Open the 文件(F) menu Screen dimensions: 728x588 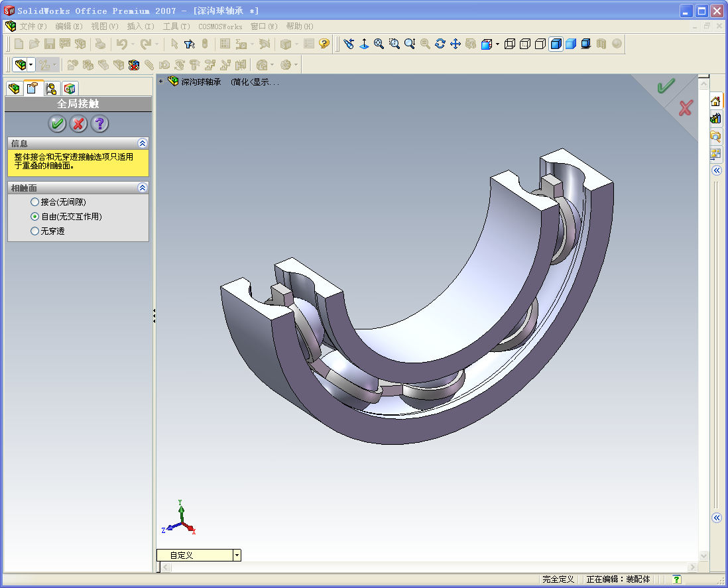click(33, 27)
